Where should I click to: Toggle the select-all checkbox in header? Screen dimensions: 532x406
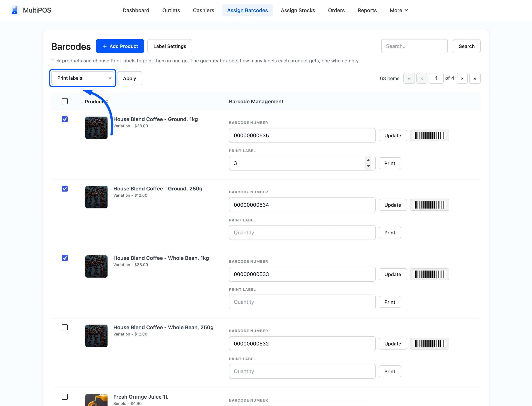point(65,101)
